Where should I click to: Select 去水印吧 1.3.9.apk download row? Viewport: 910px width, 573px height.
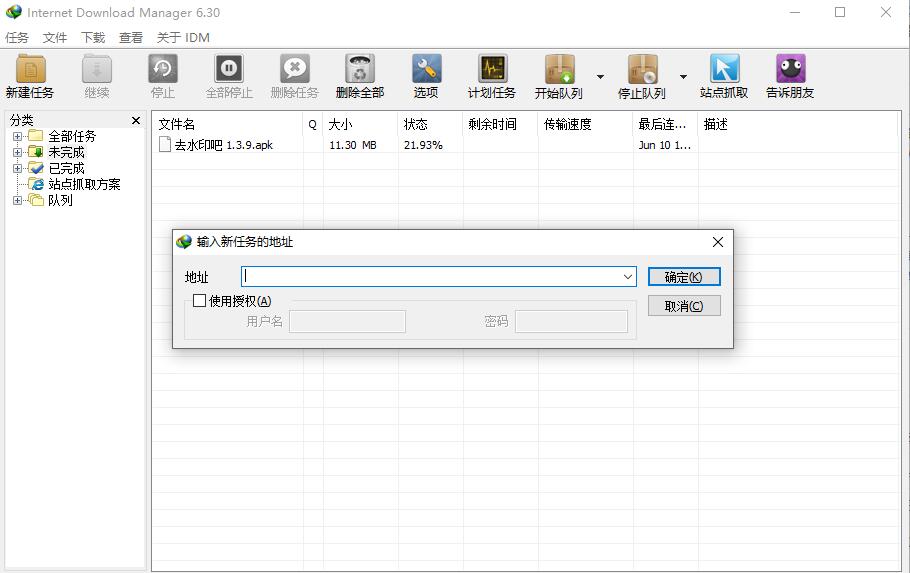pyautogui.click(x=525, y=145)
